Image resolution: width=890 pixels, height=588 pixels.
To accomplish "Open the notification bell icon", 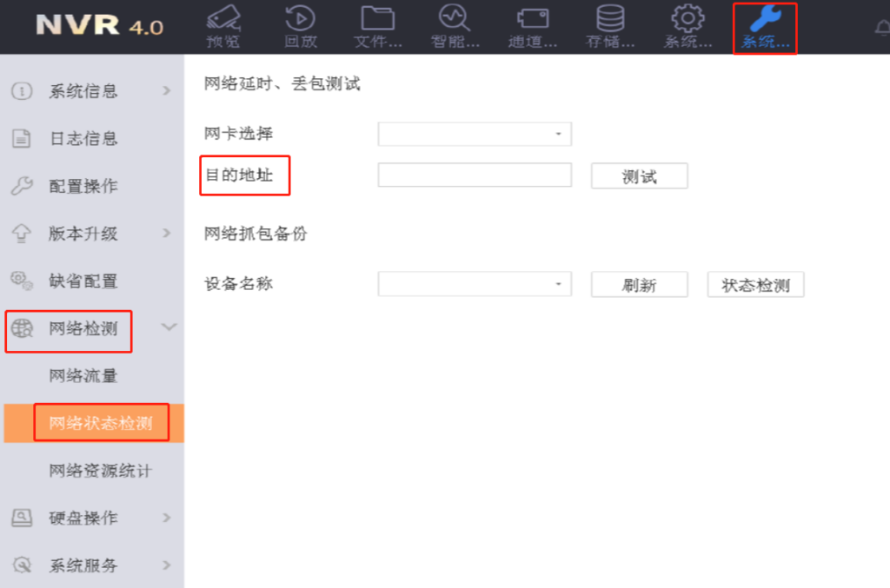I will pos(882,28).
